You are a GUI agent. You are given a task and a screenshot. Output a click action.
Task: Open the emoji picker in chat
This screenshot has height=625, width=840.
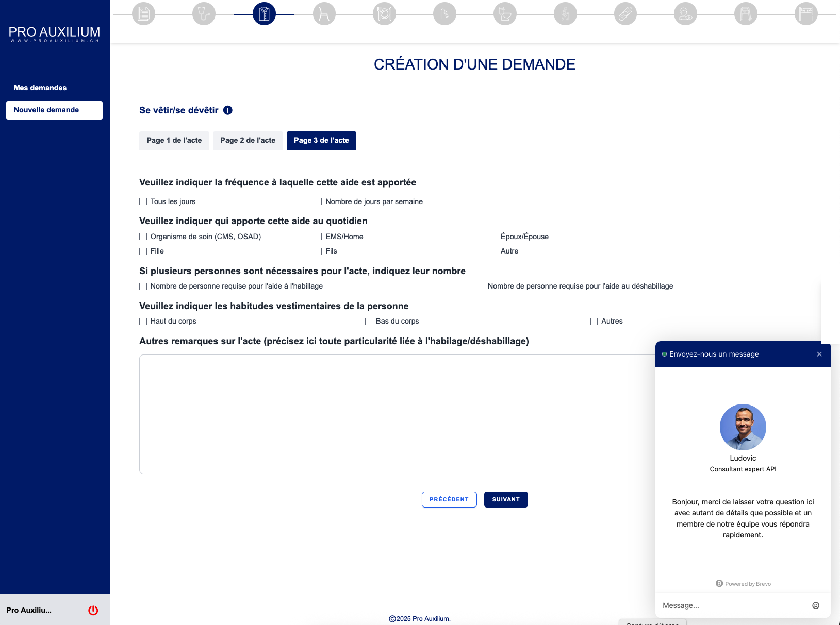[x=816, y=605]
